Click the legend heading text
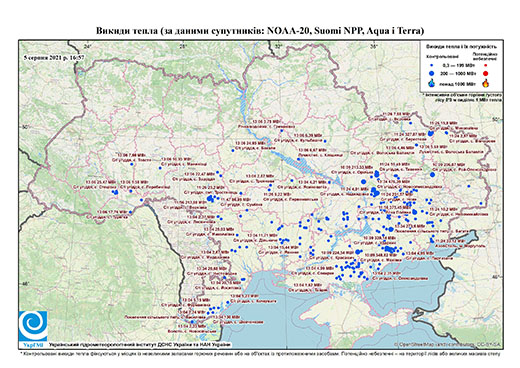520x368 pixels. pyautogui.click(x=462, y=47)
